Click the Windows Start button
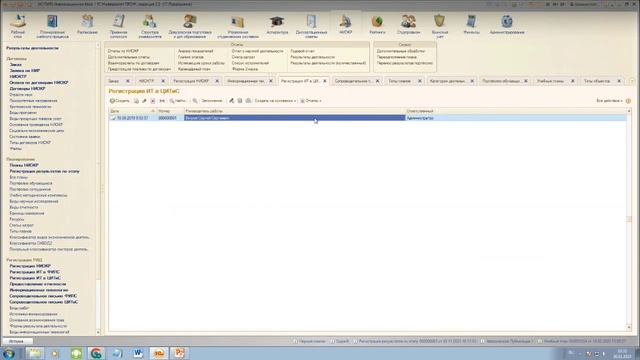 9,353
